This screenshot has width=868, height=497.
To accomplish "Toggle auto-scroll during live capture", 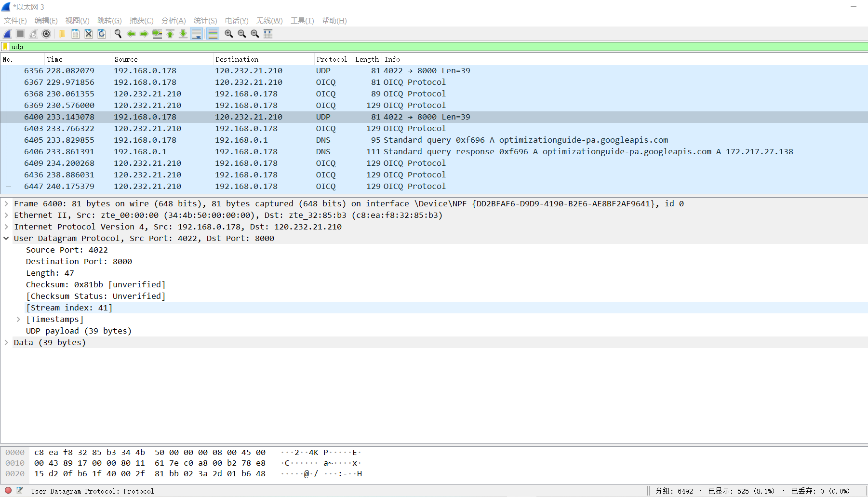I will pyautogui.click(x=197, y=34).
